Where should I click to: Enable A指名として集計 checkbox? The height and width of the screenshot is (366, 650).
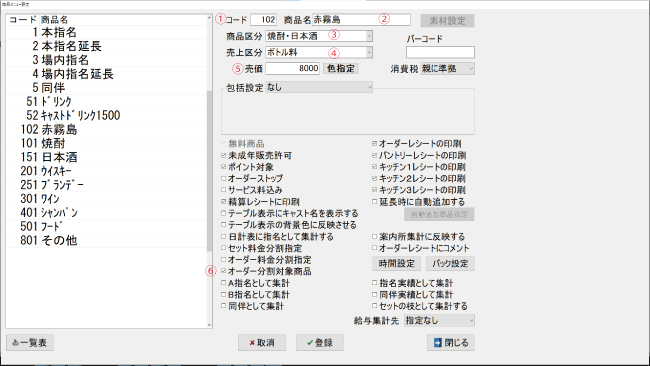click(x=223, y=283)
